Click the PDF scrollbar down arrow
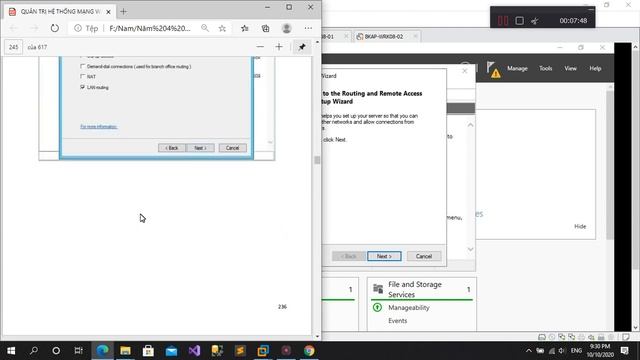Screen dimensions: 640x360 coord(317,336)
